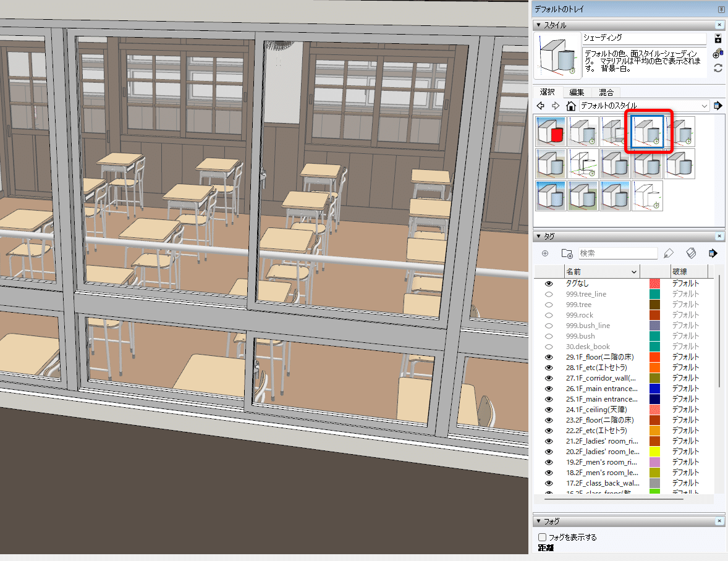The height and width of the screenshot is (561, 728).
Task: Update style with changes refresh icon
Action: 717,68
